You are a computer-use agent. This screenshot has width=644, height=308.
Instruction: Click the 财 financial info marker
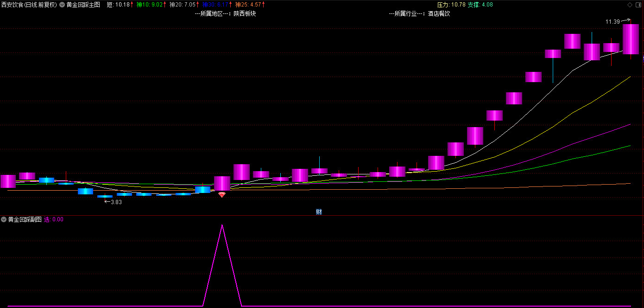(319, 212)
